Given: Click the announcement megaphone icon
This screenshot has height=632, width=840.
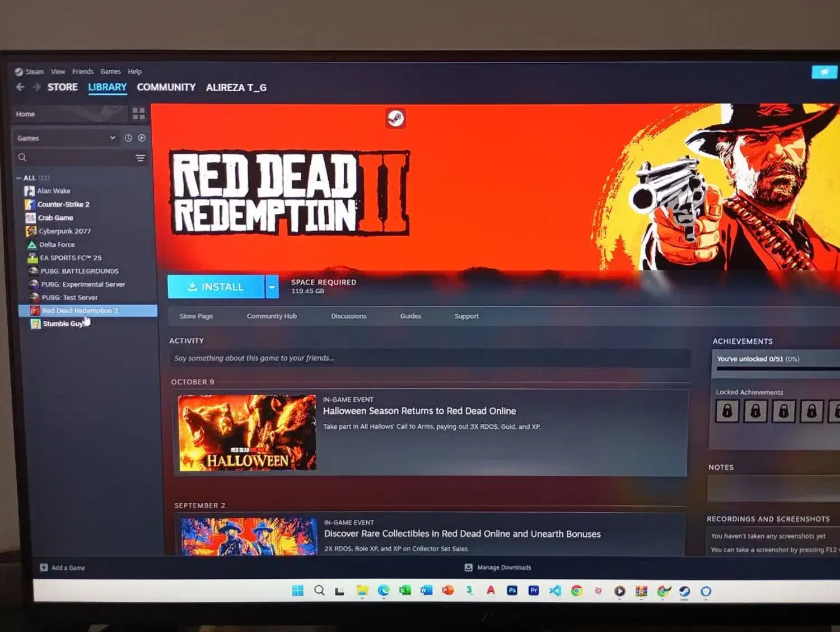Looking at the screenshot, I should click(824, 72).
